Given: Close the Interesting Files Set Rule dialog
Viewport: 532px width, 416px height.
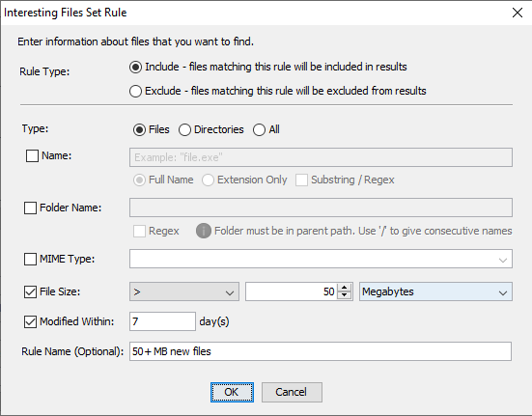Looking at the screenshot, I should click(x=518, y=13).
